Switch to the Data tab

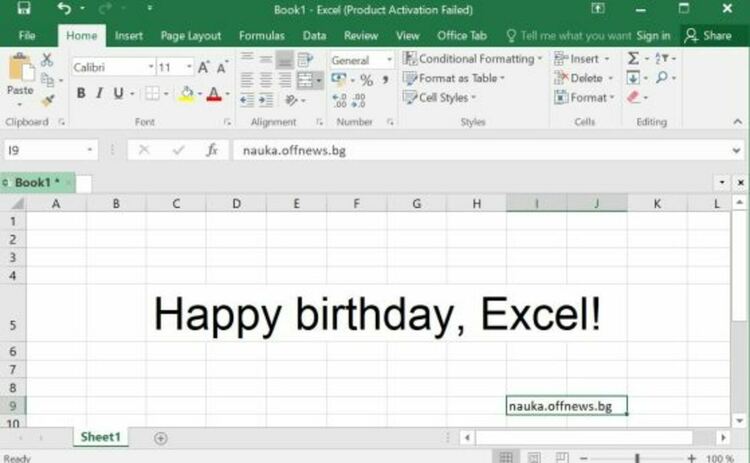[x=314, y=35]
